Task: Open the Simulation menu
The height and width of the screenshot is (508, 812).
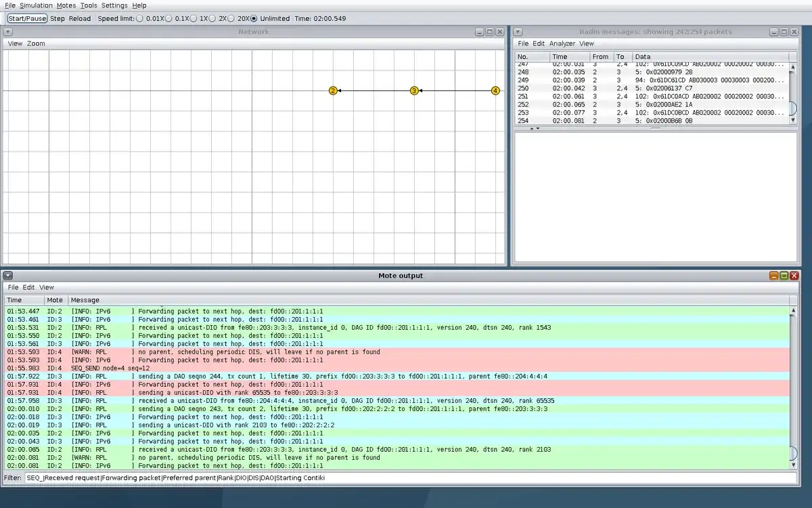Action: 36,5
